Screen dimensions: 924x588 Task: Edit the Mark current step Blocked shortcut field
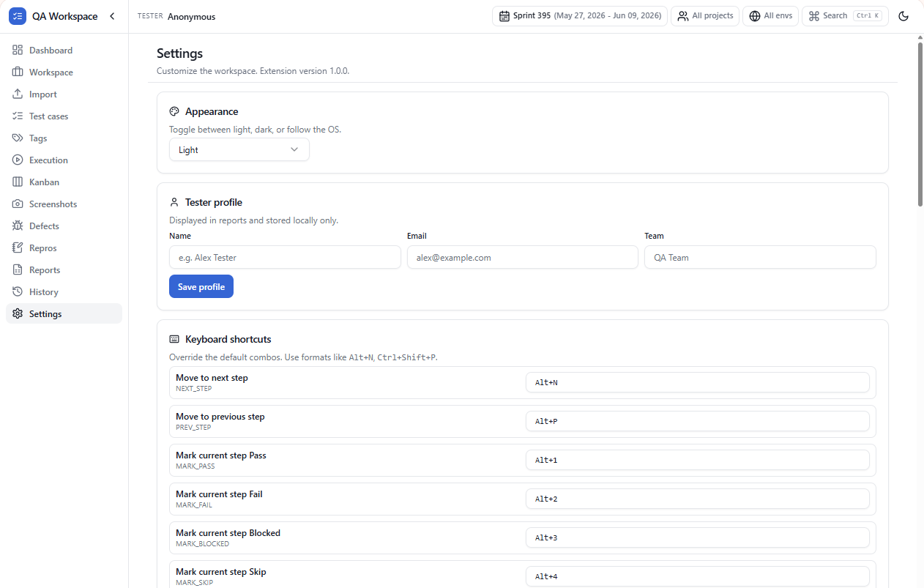(698, 537)
